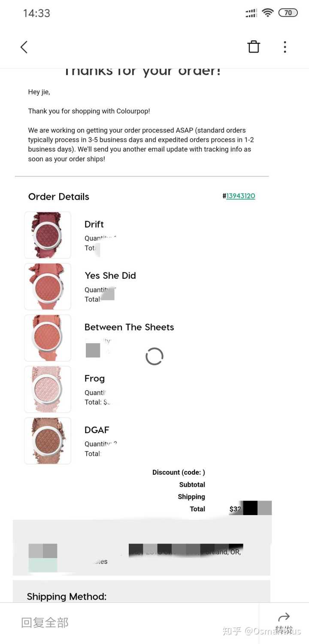The width and height of the screenshot is (309, 644).
Task: Tap the cellular signal icon
Action: pos(251,13)
